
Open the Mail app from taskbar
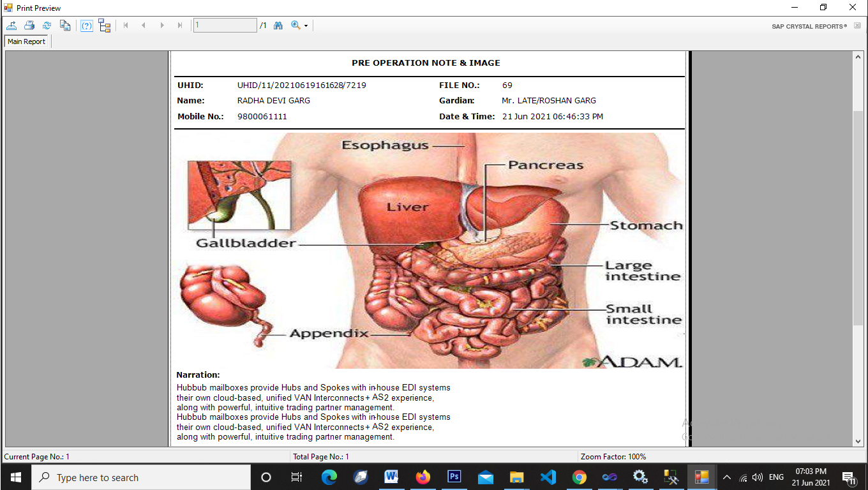[x=486, y=477]
